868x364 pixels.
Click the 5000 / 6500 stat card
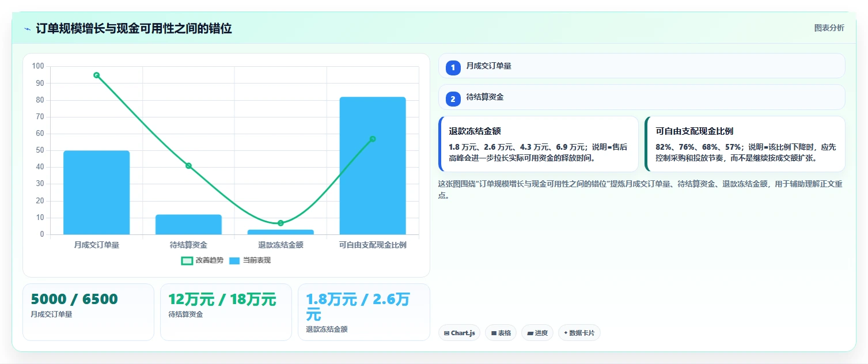(88, 312)
